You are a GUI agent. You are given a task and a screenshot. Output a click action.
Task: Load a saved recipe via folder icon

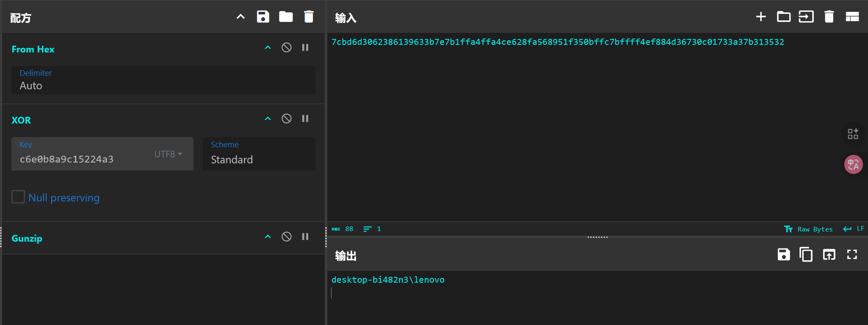[286, 17]
